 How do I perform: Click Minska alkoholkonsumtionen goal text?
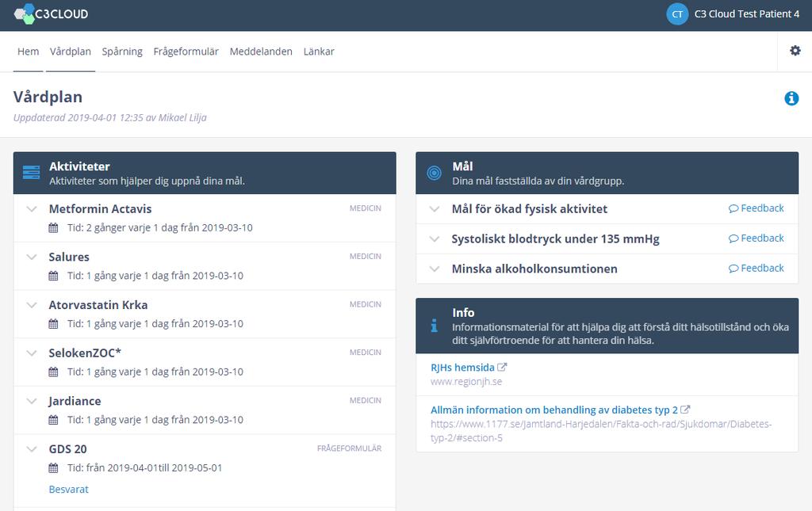coord(534,269)
